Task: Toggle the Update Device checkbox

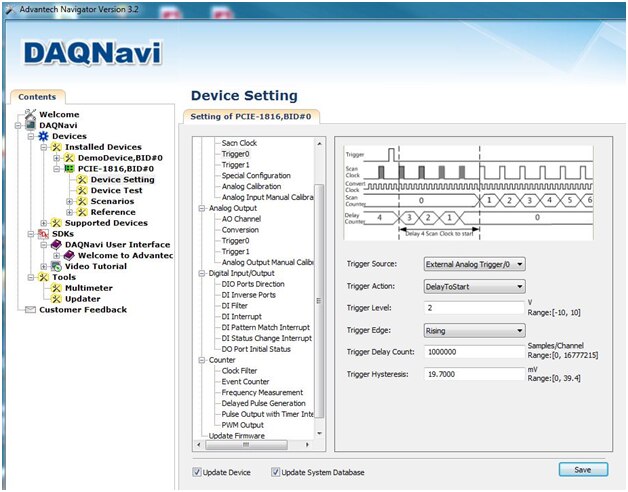Action: click(x=197, y=472)
